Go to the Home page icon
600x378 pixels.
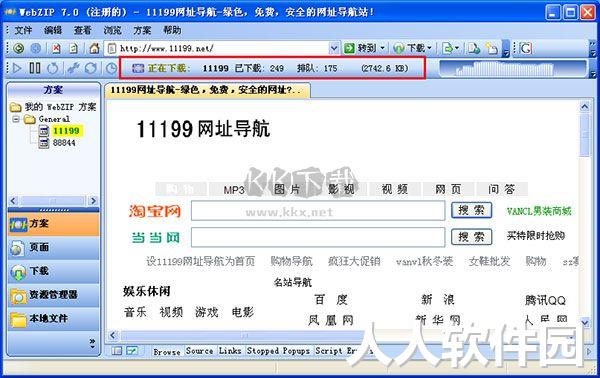pos(94,48)
